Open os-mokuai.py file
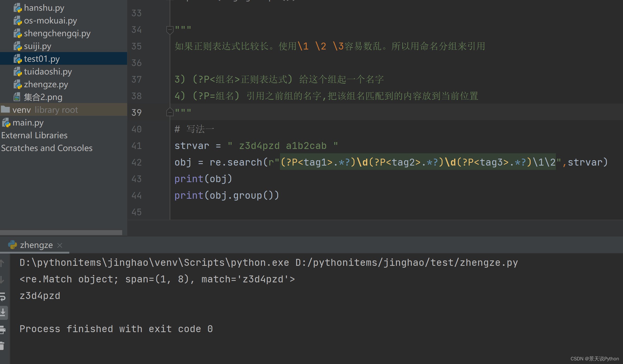The width and height of the screenshot is (623, 364). 50,21
